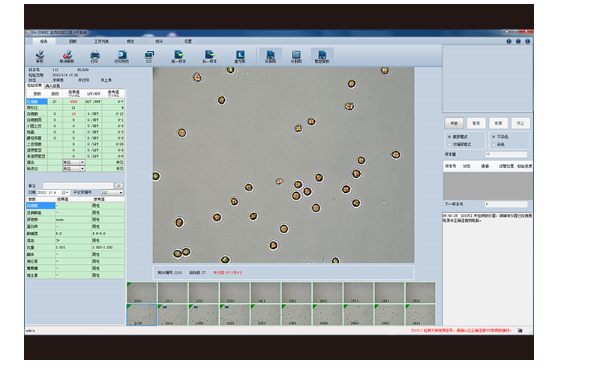
Task: Open the 设置 (settings) menu tab
Action: point(188,41)
